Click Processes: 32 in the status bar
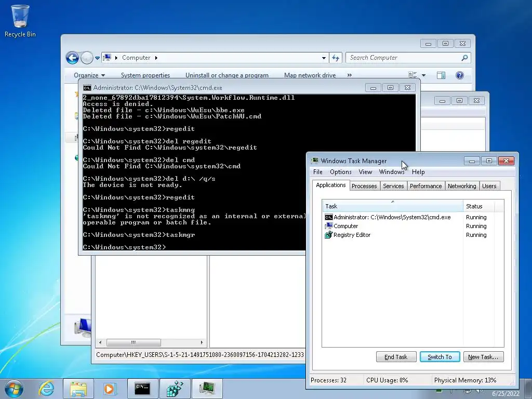Viewport: 532px width, 399px height. pyautogui.click(x=328, y=380)
